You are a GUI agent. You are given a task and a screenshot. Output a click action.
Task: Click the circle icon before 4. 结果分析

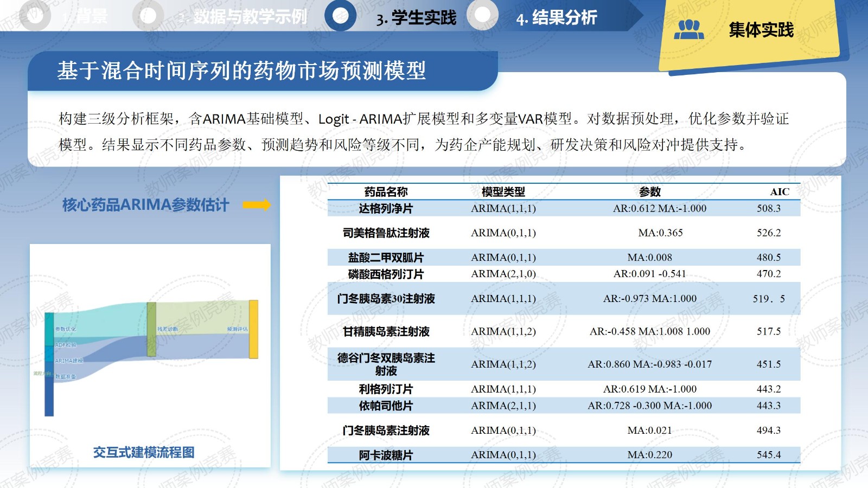tap(482, 15)
